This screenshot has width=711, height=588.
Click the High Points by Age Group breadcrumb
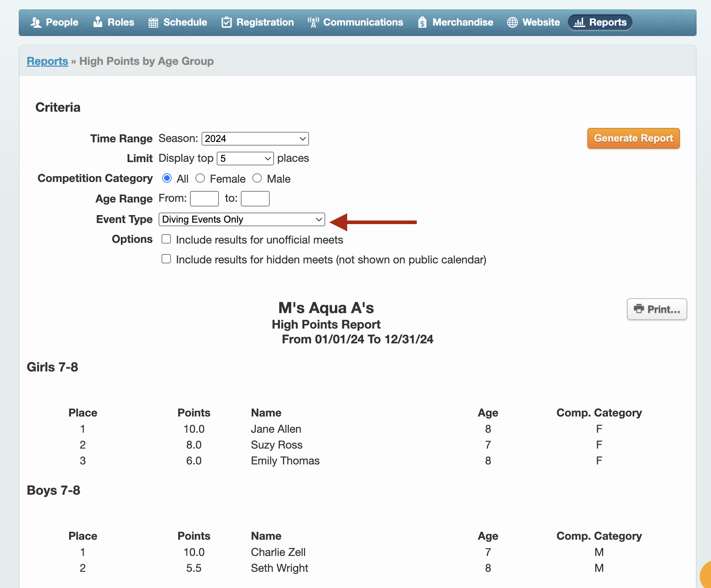point(146,61)
